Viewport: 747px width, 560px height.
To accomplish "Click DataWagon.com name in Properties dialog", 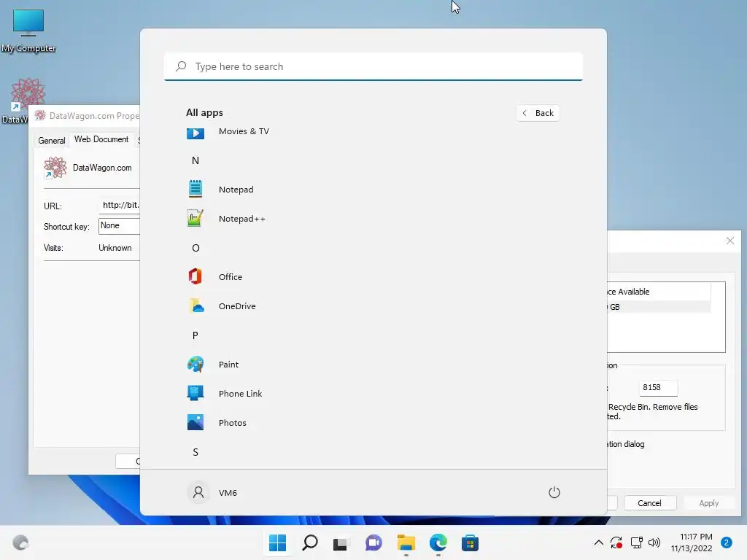I will (102, 168).
